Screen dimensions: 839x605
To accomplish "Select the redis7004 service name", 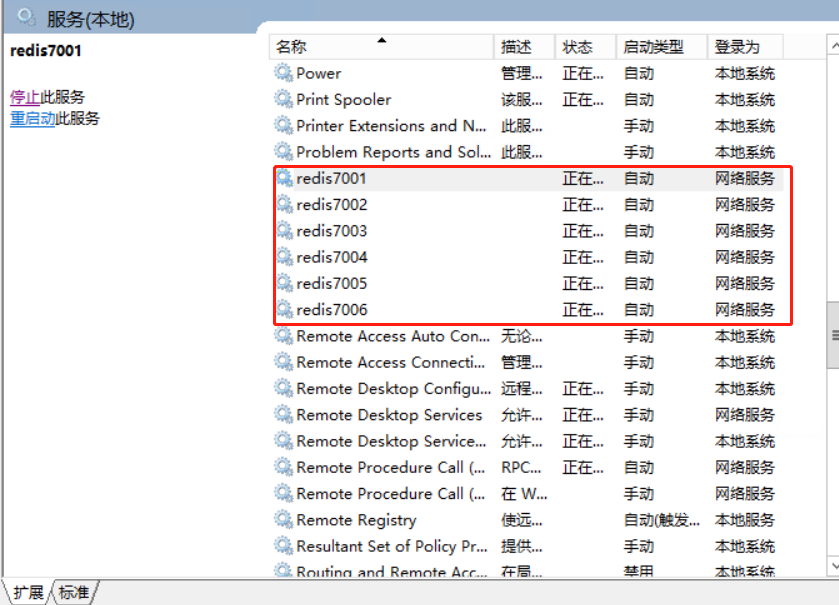I will click(x=332, y=257).
